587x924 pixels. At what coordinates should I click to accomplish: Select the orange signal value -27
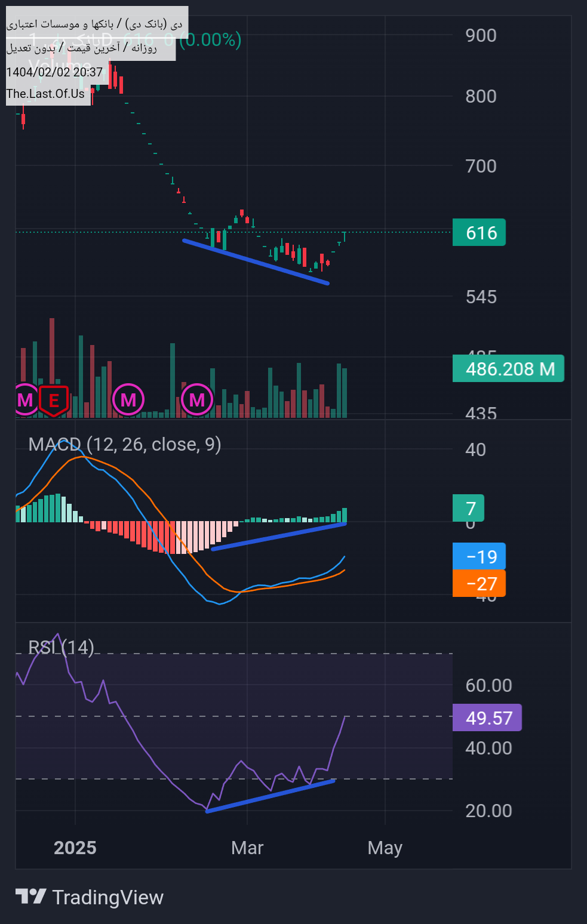[x=479, y=583]
